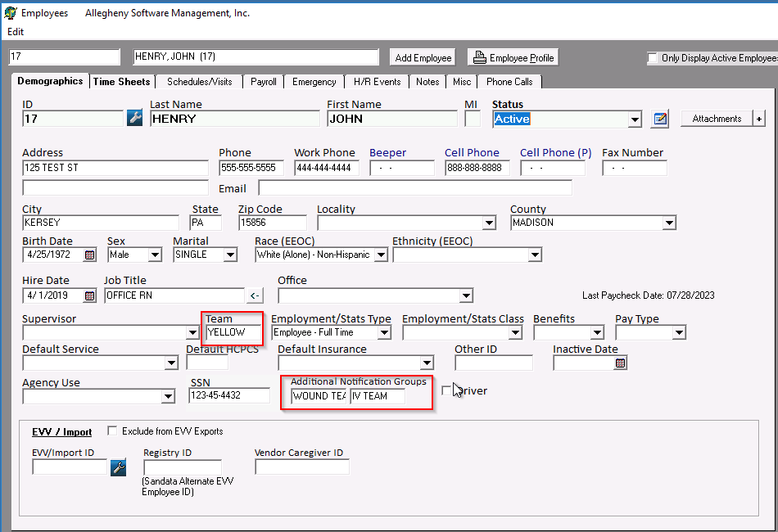Click the arrow button beside Job Title
The height and width of the screenshot is (532, 778).
(255, 295)
